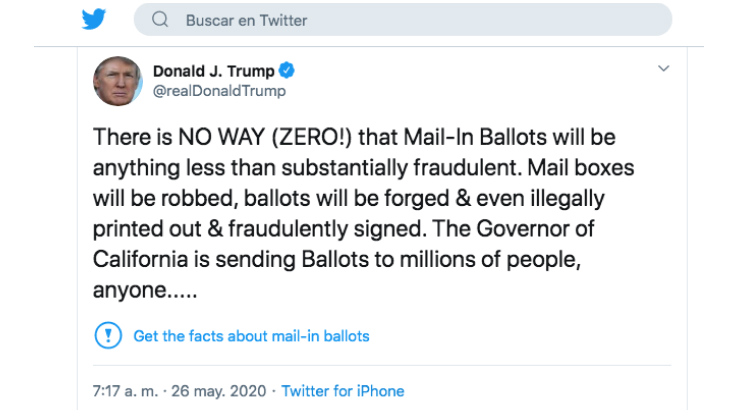Focus the Buscar en Twitter search field
The image size is (738, 410).
[x=400, y=20]
